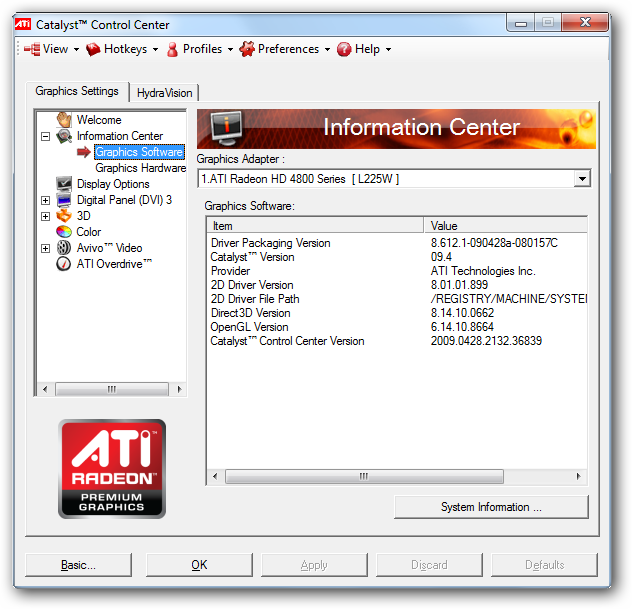
Task: Click the Display Options monitor icon
Action: tap(64, 184)
